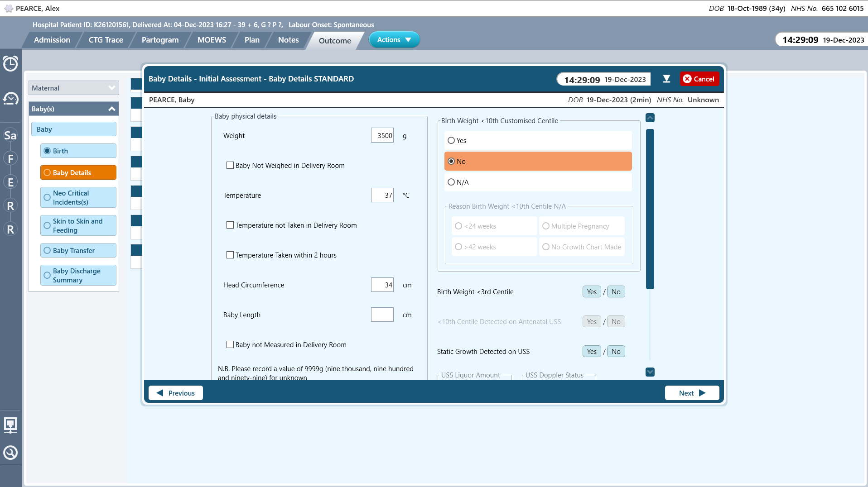Open the Birth section

click(x=78, y=151)
